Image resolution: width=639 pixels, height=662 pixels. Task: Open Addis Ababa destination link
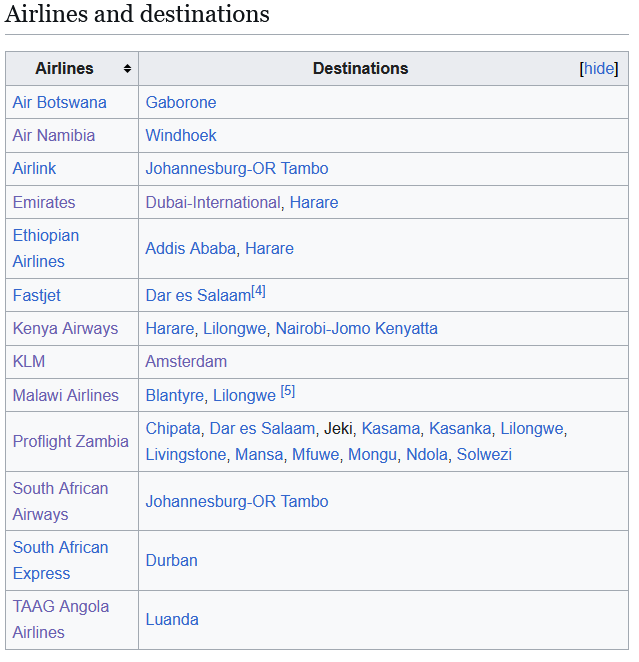click(191, 248)
